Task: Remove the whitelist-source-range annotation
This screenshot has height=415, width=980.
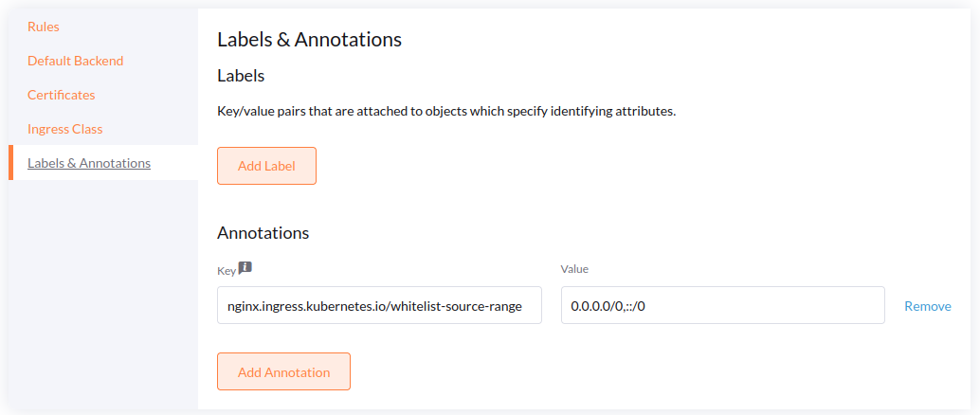Action: pyautogui.click(x=927, y=306)
